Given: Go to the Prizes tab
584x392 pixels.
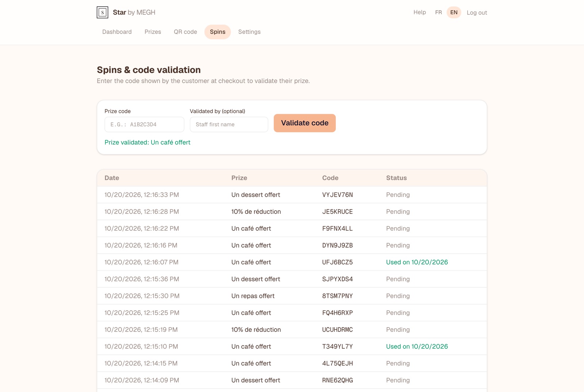Looking at the screenshot, I should (x=153, y=32).
